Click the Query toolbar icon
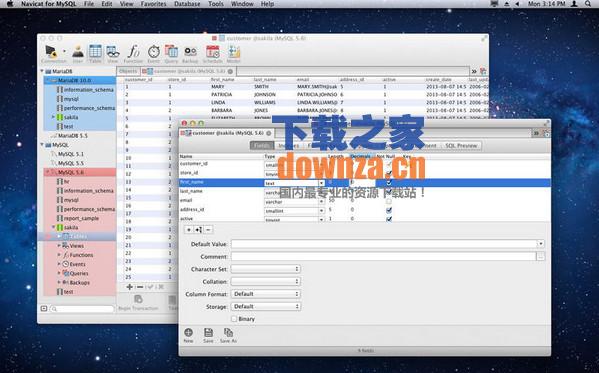This screenshot has height=373, width=599. [x=171, y=54]
